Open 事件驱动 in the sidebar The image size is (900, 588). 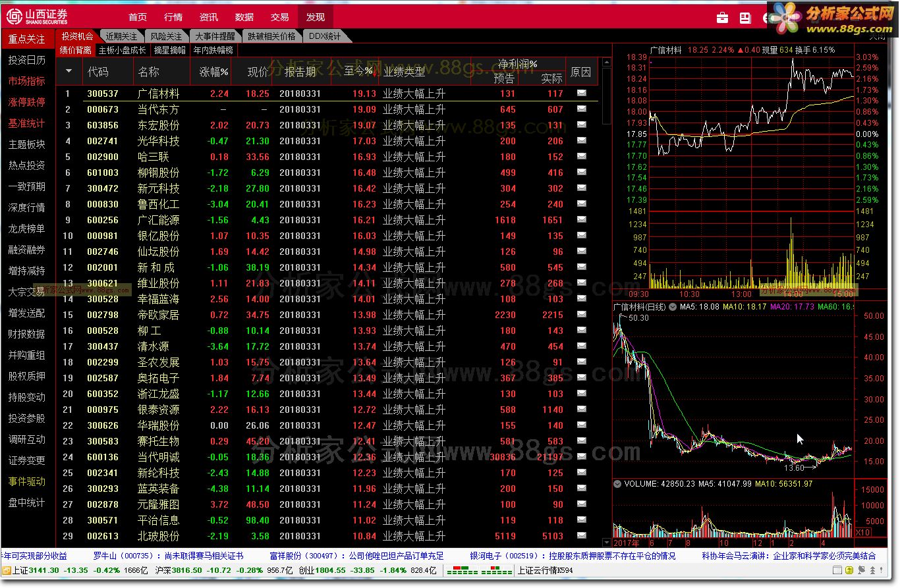point(27,482)
